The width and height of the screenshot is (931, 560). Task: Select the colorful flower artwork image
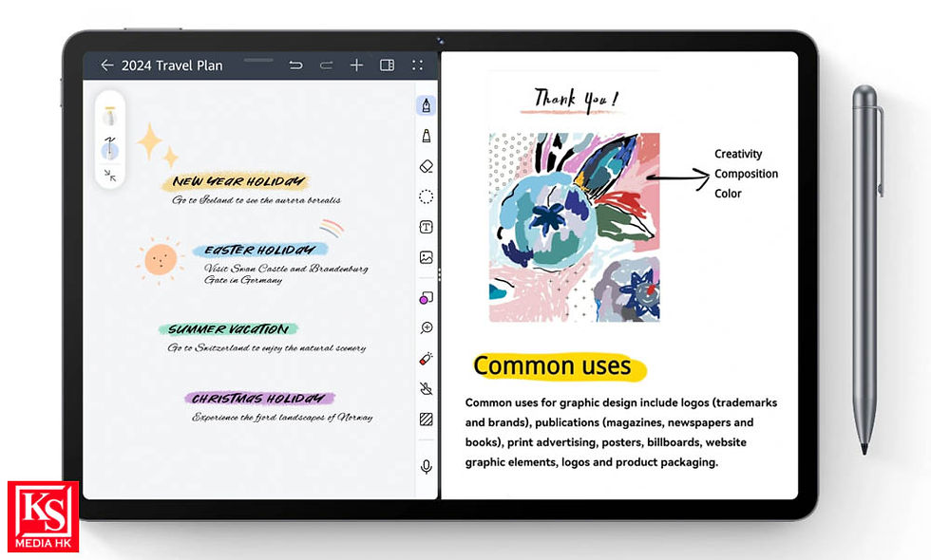coord(574,227)
